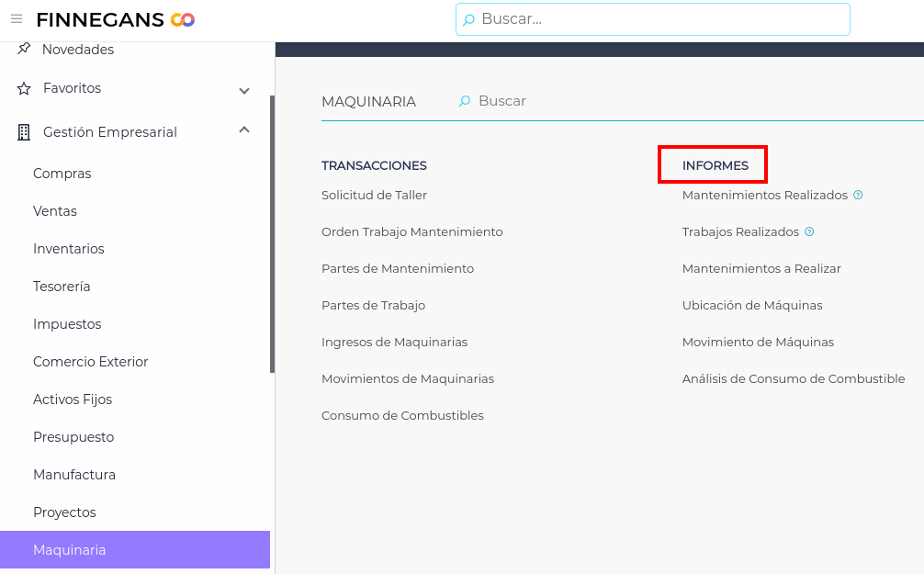Screen dimensions: 924x574
Task: Open Novedades in the sidebar
Action: coord(78,50)
